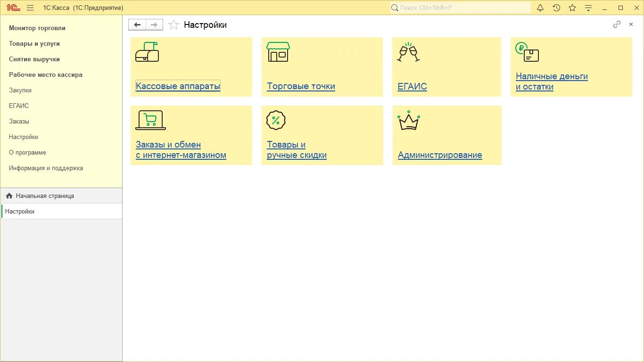Screen dimensions: 644x362
Task: Open Торговые точки link
Action: tap(301, 86)
